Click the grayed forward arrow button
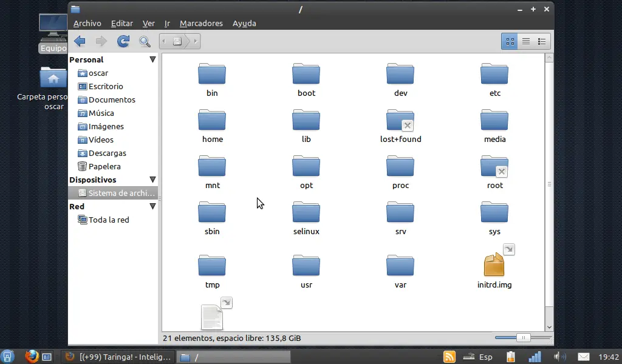The image size is (622, 364). [101, 41]
